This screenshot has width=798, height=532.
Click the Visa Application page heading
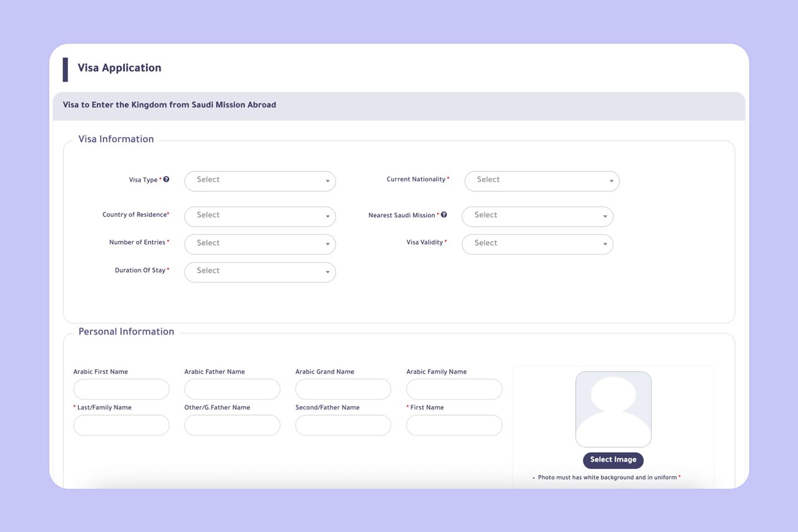(x=119, y=68)
